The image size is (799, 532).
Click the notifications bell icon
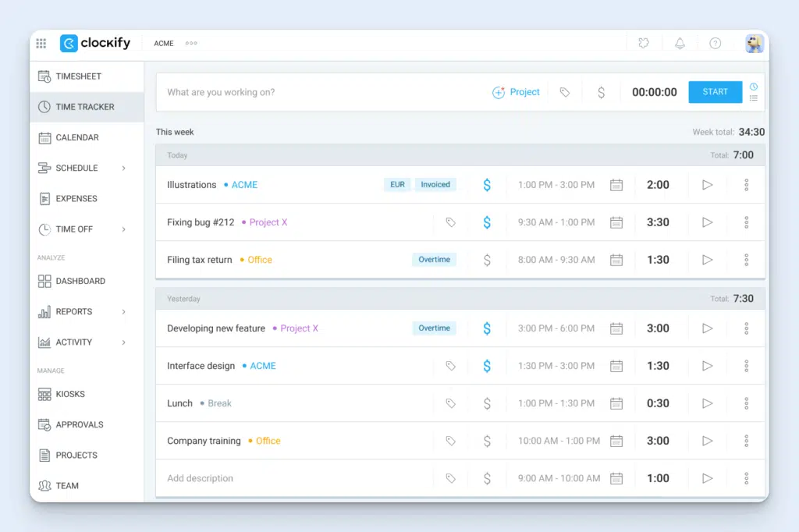pyautogui.click(x=680, y=44)
